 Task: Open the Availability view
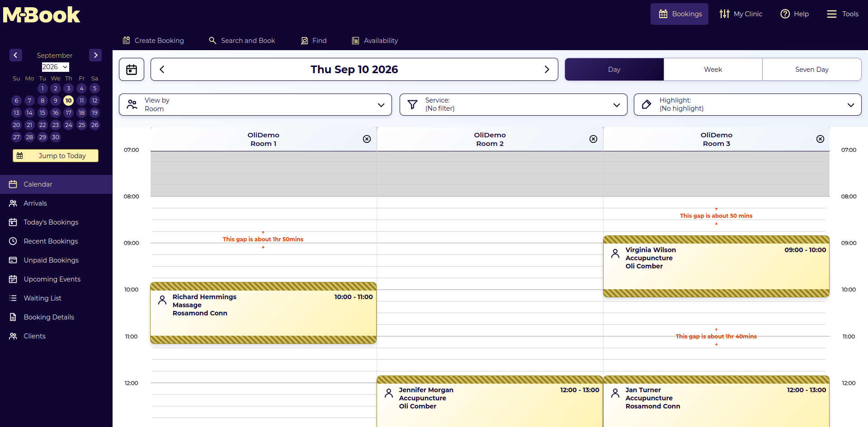(375, 41)
